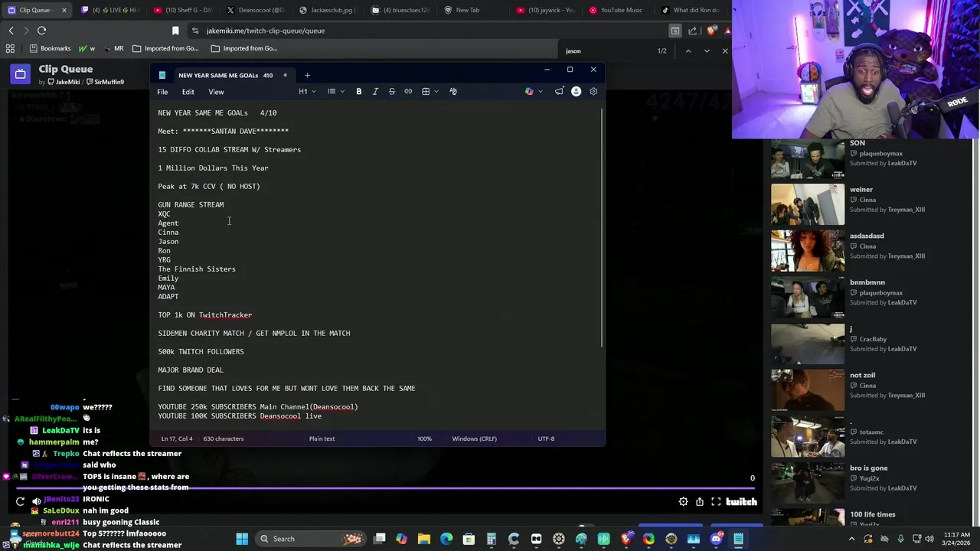Toggle italic formatting in Notepad
980x551 pixels.
coord(375,92)
